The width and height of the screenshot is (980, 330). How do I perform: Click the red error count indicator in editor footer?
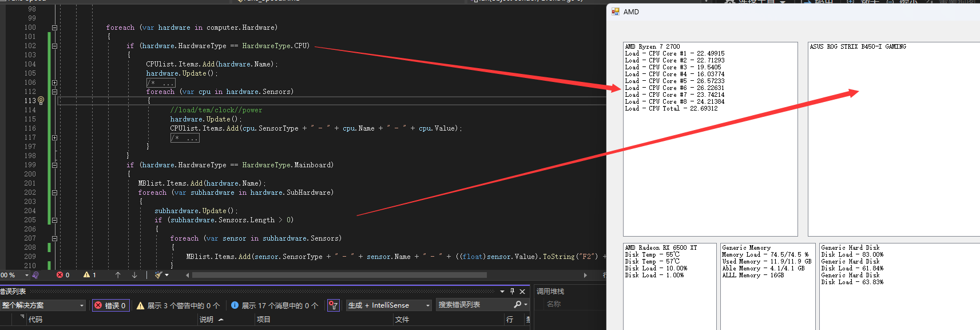click(63, 275)
